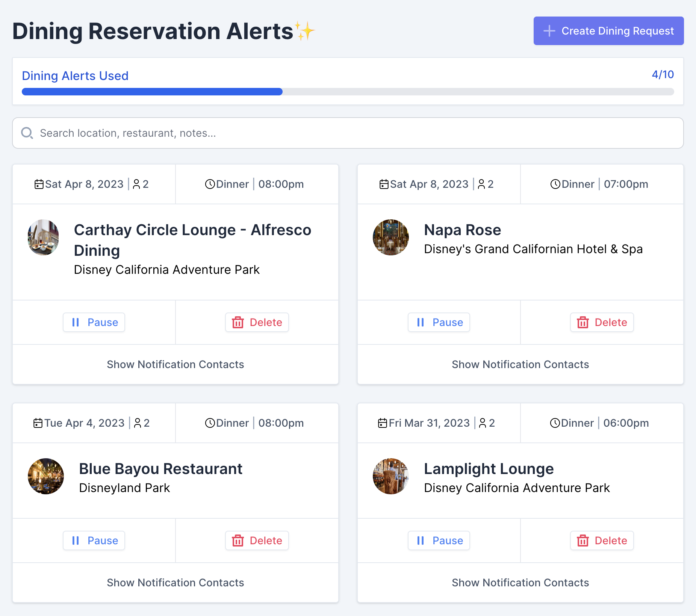Click the Dining Alerts Used progress bar
The image size is (696, 616).
(348, 92)
